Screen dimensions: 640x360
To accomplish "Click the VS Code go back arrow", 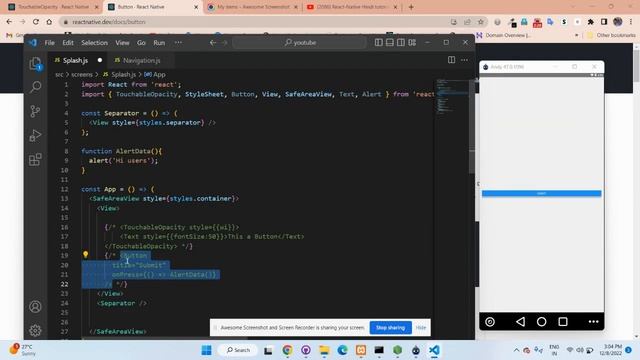I will 213,42.
